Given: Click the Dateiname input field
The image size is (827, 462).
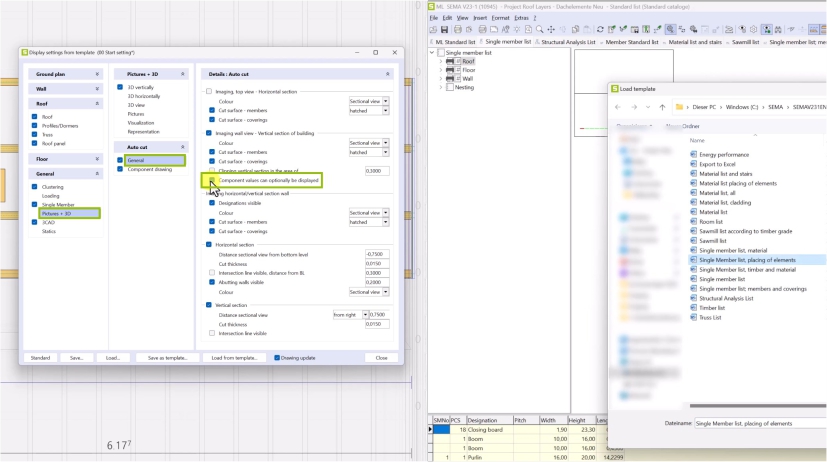Looking at the screenshot, I should 755,423.
